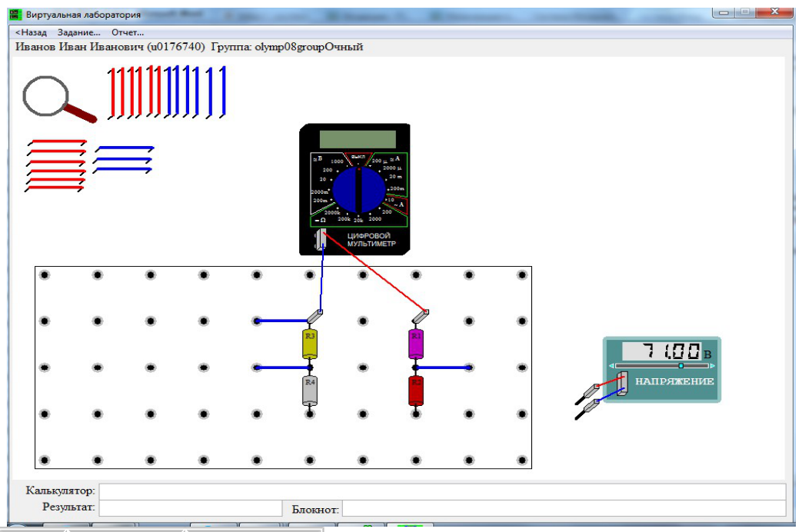Select the 20k ohm range
Image resolution: width=802 pixels, height=532 pixels.
click(x=358, y=221)
